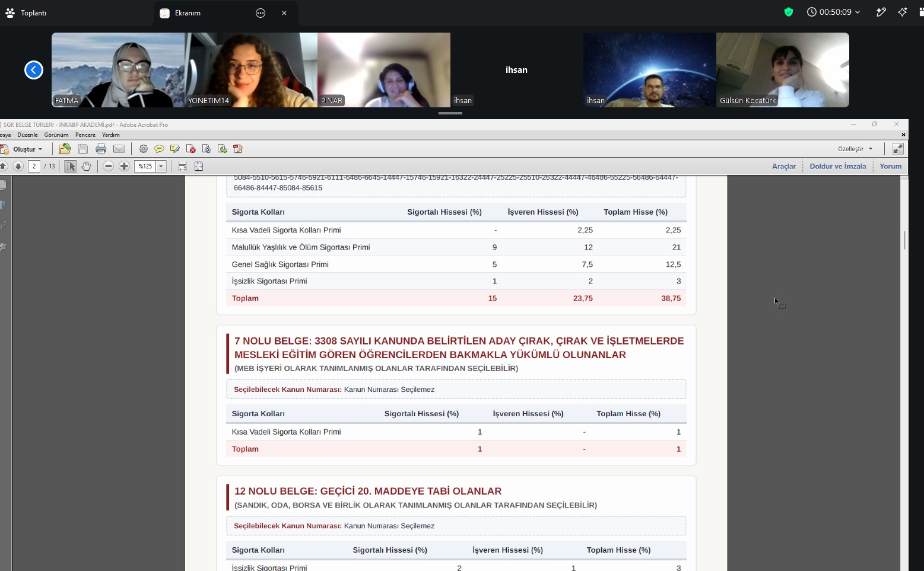
Task: Select Gülsün Kocatürk video thumbnail
Action: click(x=783, y=70)
